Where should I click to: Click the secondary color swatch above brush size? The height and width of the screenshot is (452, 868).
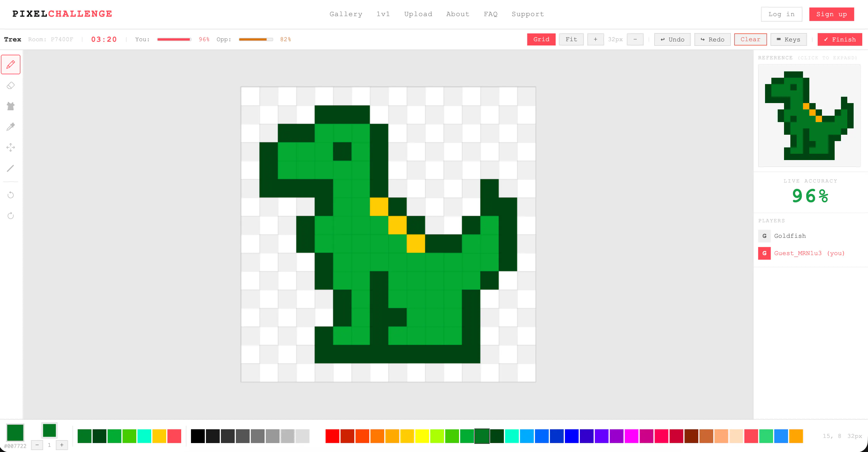(49, 430)
